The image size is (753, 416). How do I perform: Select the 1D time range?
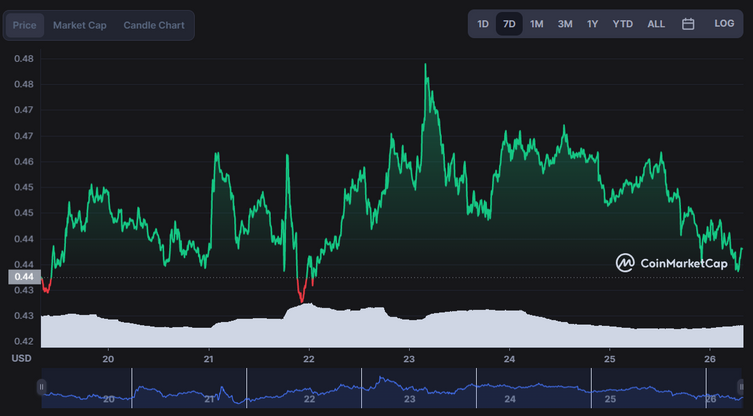tap(483, 24)
